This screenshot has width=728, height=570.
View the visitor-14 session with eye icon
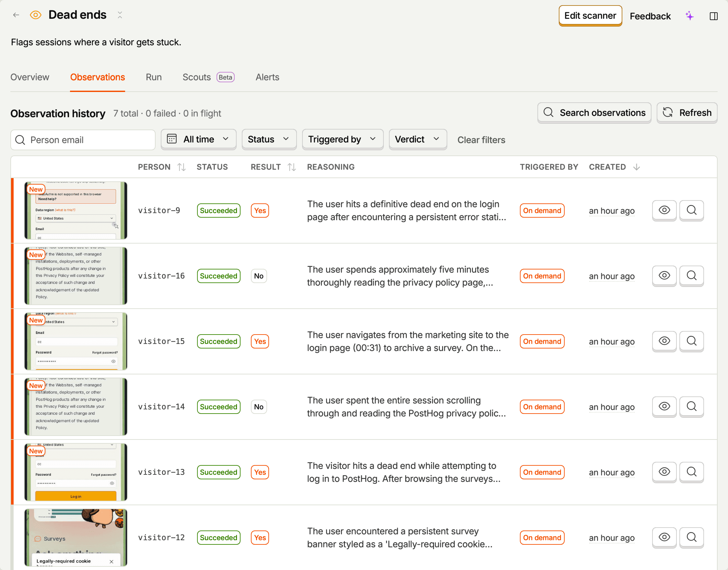[x=664, y=406]
